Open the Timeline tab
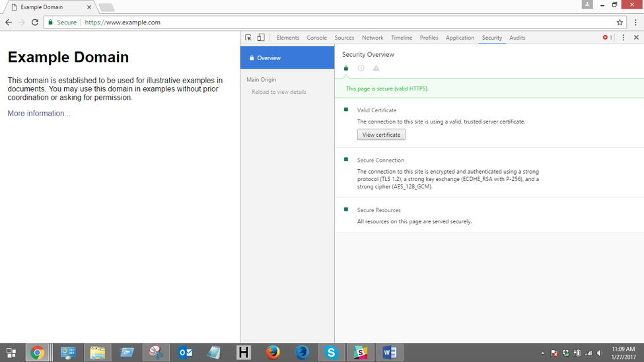 pyautogui.click(x=402, y=38)
